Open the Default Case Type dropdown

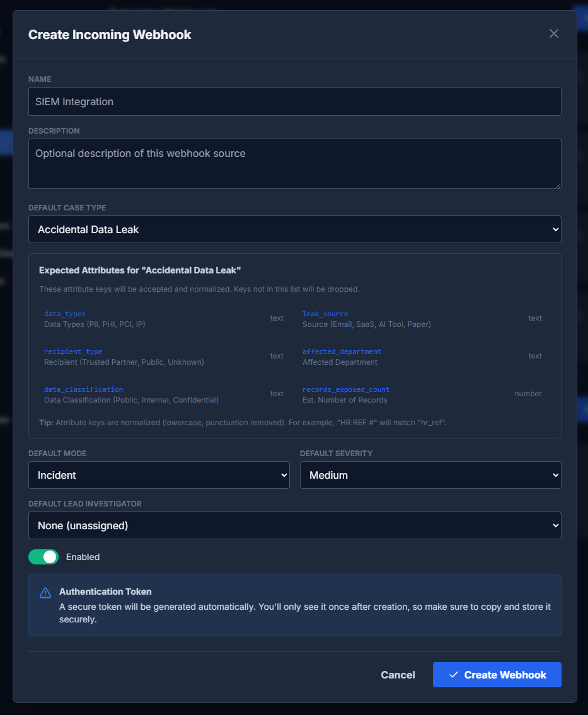point(295,229)
